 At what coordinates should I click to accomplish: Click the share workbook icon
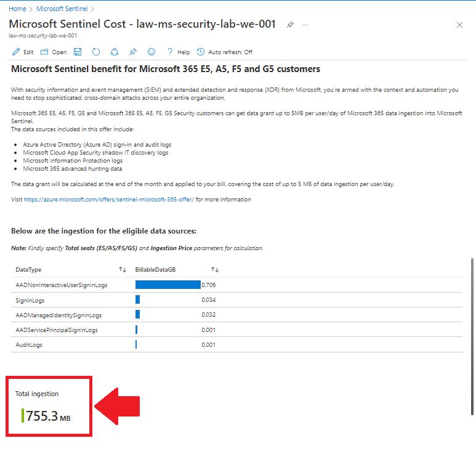click(115, 52)
